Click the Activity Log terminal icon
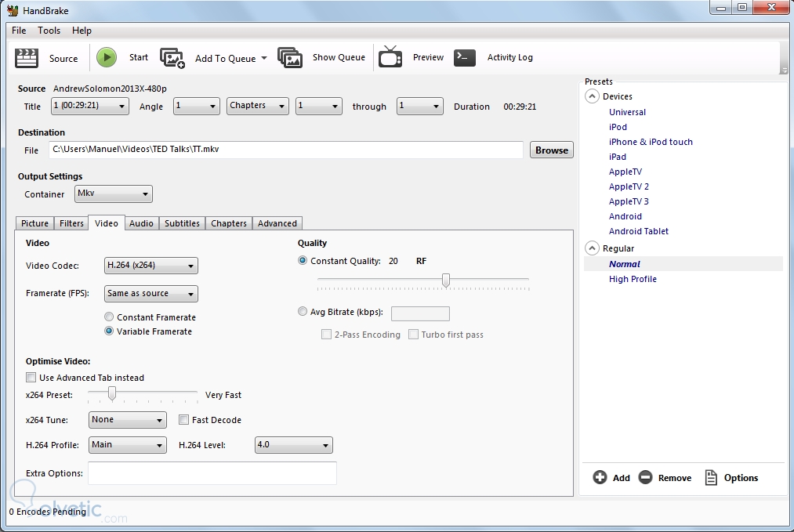The height and width of the screenshot is (532, 794). [464, 57]
